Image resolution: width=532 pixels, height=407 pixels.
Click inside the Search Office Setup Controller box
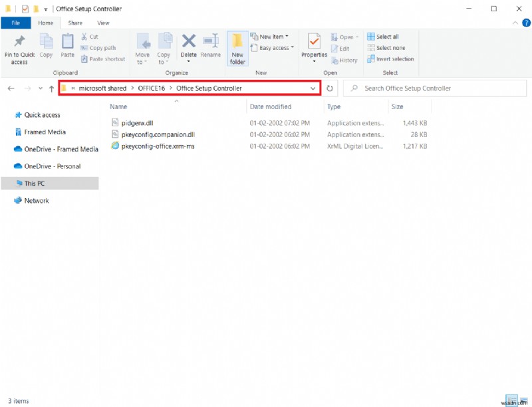point(432,88)
